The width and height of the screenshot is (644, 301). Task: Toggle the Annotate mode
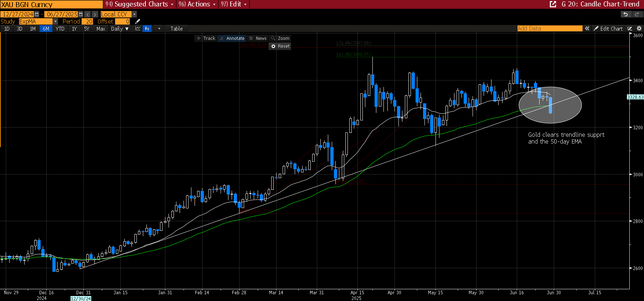coord(232,38)
